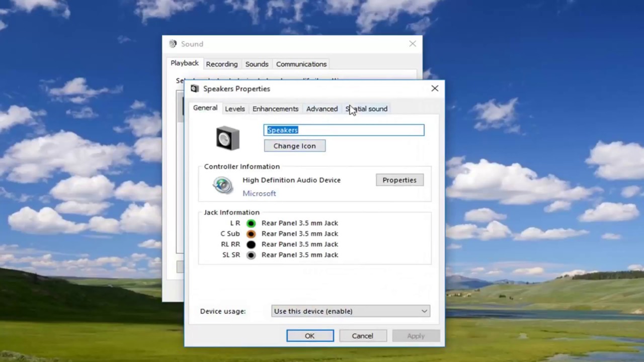This screenshot has width=644, height=362.
Task: Close the Sound window
Action: pyautogui.click(x=413, y=44)
